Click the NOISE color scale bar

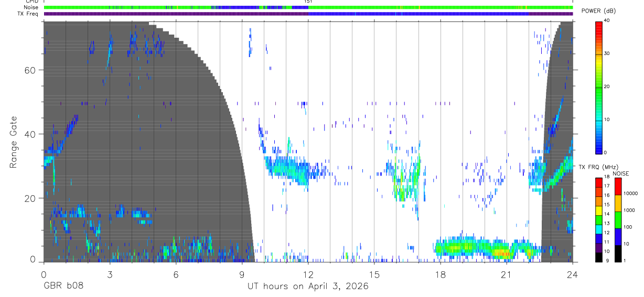pos(618,219)
